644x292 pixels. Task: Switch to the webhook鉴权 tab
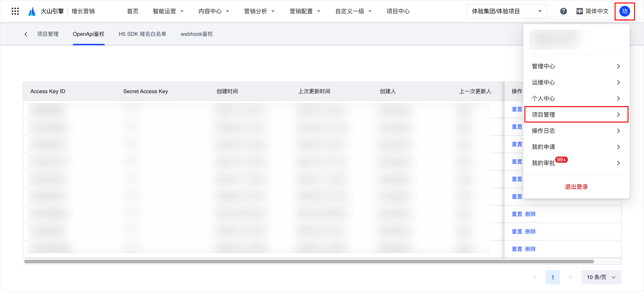tap(196, 34)
